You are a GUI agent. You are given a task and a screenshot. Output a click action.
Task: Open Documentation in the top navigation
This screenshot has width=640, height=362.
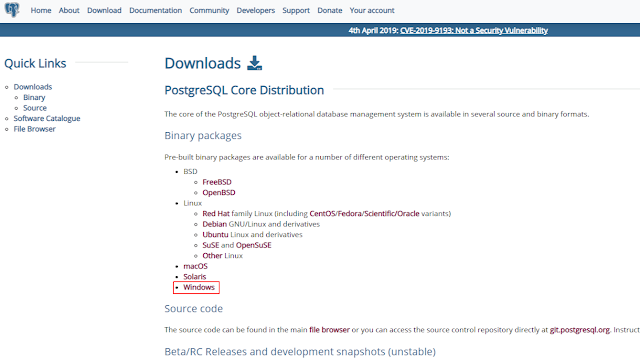tap(156, 10)
